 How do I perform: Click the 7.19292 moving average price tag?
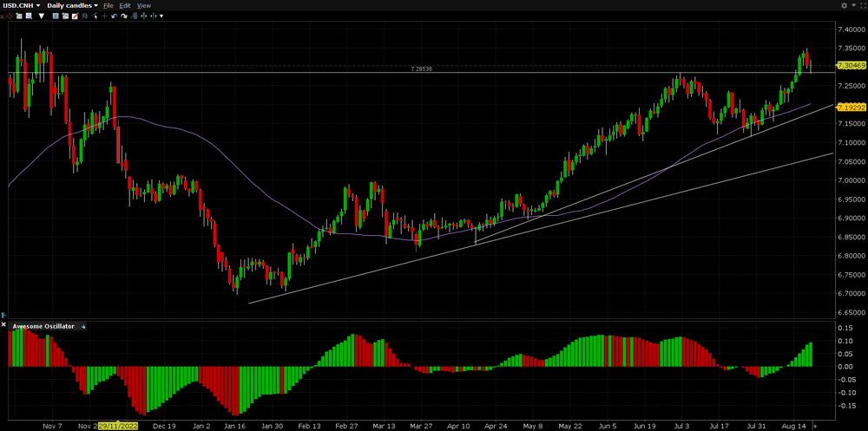(852, 108)
